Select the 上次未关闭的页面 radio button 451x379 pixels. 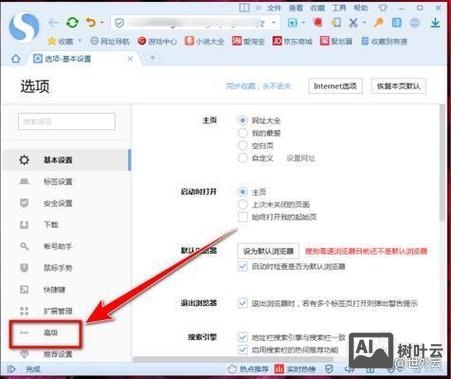coord(243,204)
